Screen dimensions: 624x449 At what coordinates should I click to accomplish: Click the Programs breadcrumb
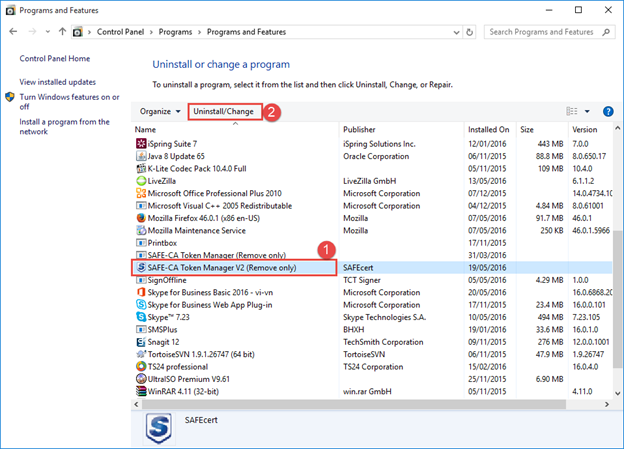(x=175, y=32)
